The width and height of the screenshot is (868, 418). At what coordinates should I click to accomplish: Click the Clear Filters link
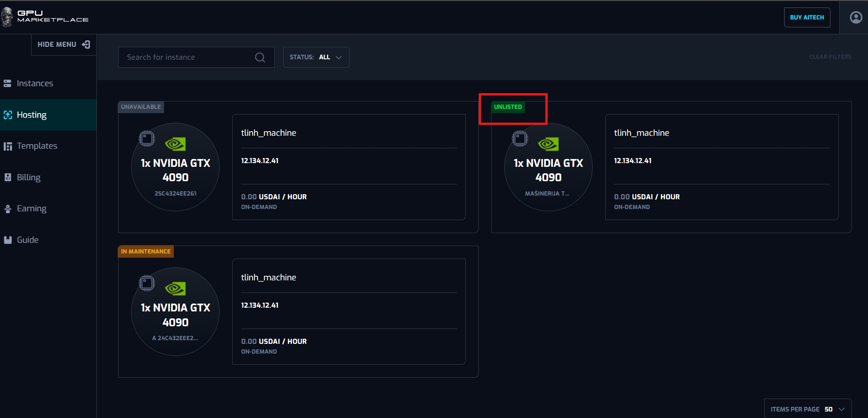pyautogui.click(x=830, y=57)
